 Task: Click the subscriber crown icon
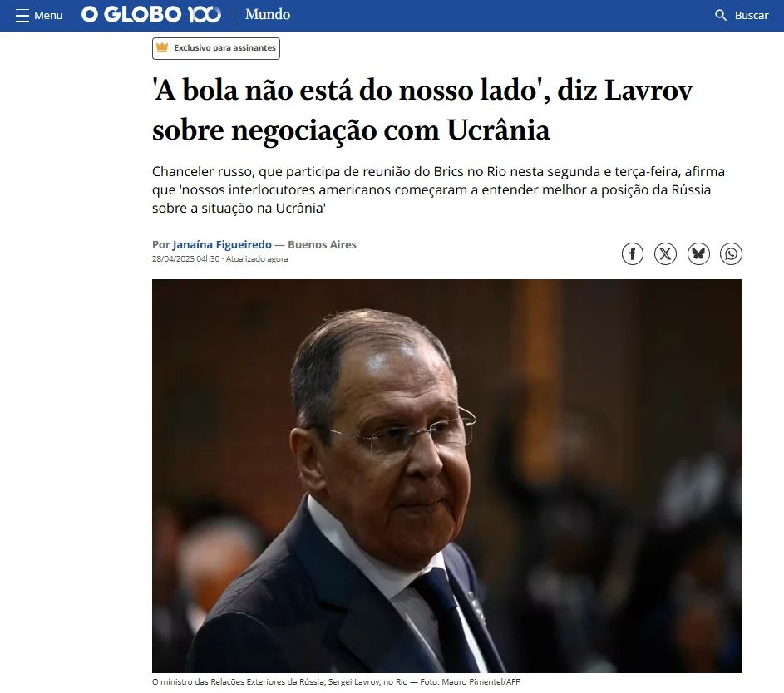click(162, 47)
